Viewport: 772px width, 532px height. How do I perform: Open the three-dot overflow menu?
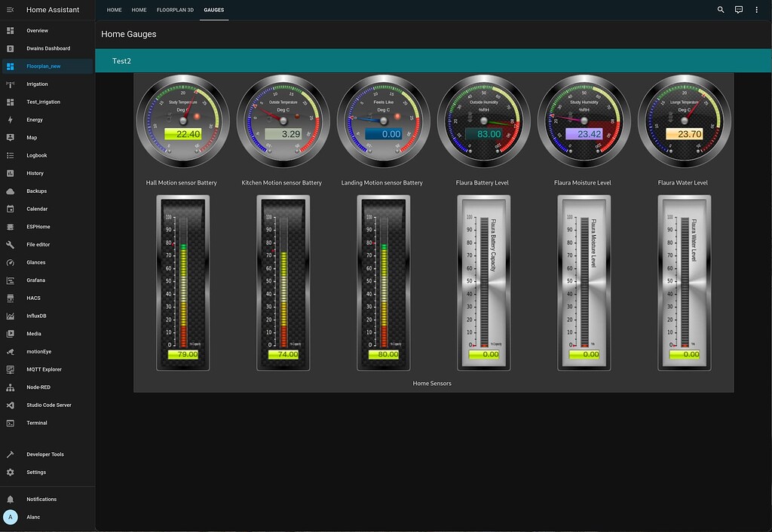pos(756,9)
